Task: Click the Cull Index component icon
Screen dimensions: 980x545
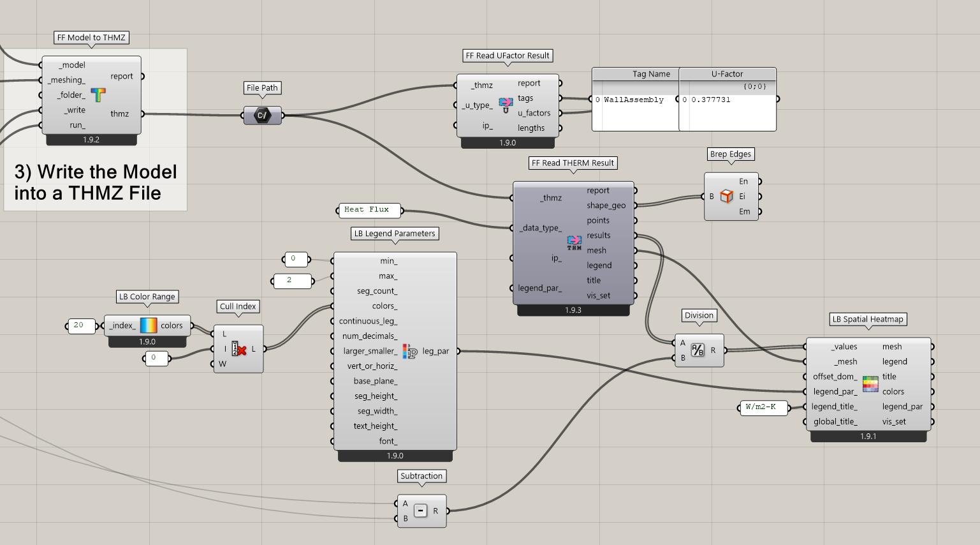Action: coord(239,349)
